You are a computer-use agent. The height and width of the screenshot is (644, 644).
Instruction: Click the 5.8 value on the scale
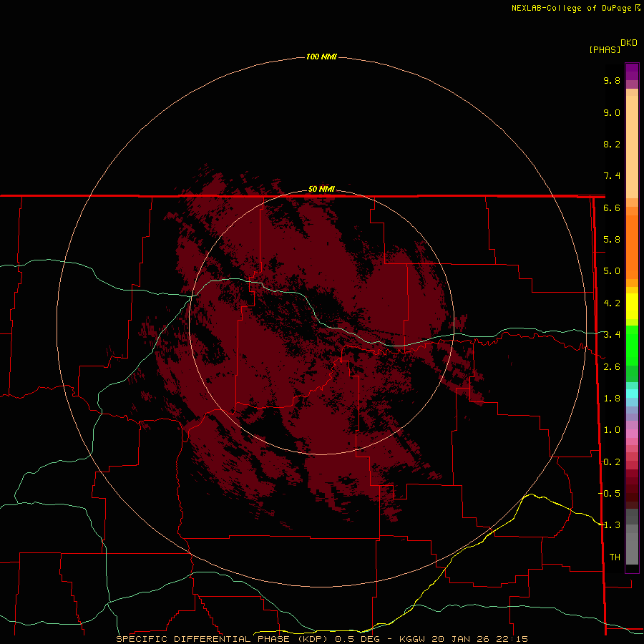pyautogui.click(x=612, y=239)
